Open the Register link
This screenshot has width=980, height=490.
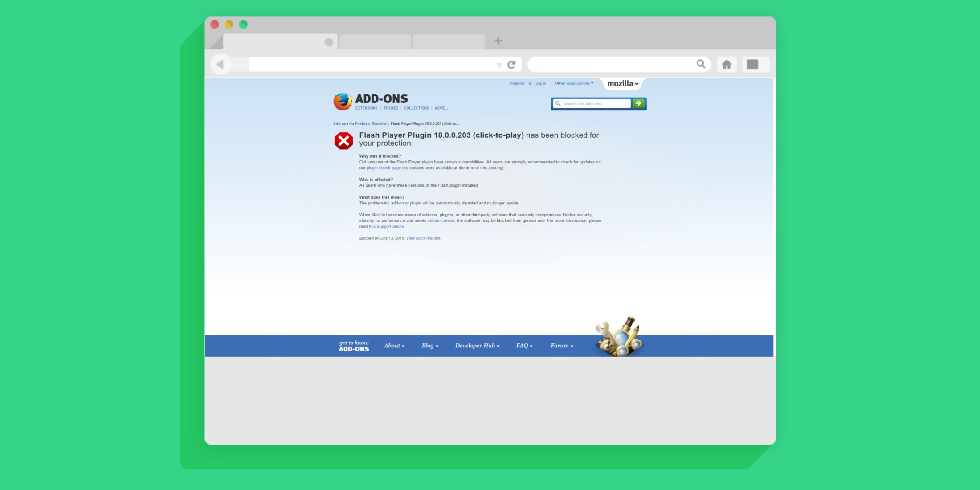[517, 83]
